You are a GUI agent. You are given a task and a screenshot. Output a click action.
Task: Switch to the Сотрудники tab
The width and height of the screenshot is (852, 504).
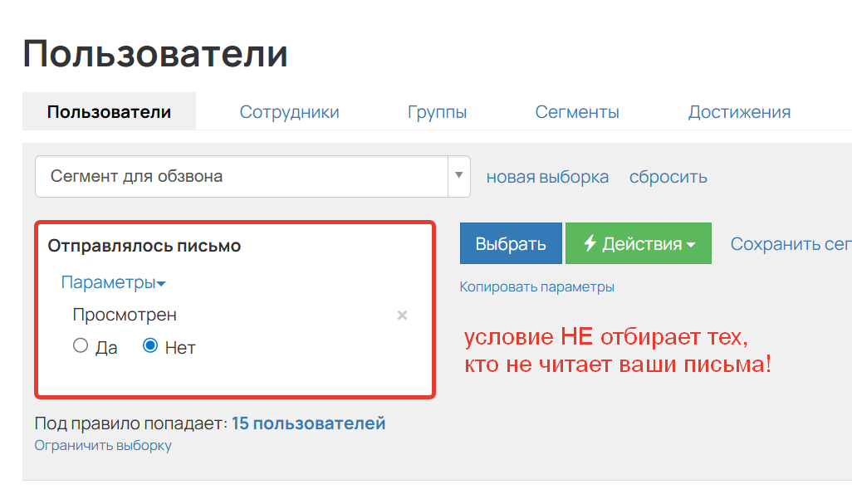coord(289,112)
